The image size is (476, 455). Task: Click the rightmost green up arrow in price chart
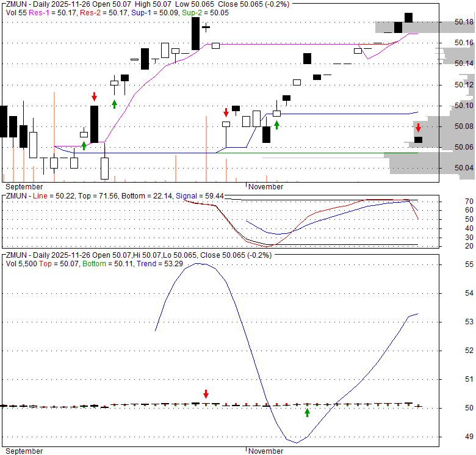(x=276, y=125)
